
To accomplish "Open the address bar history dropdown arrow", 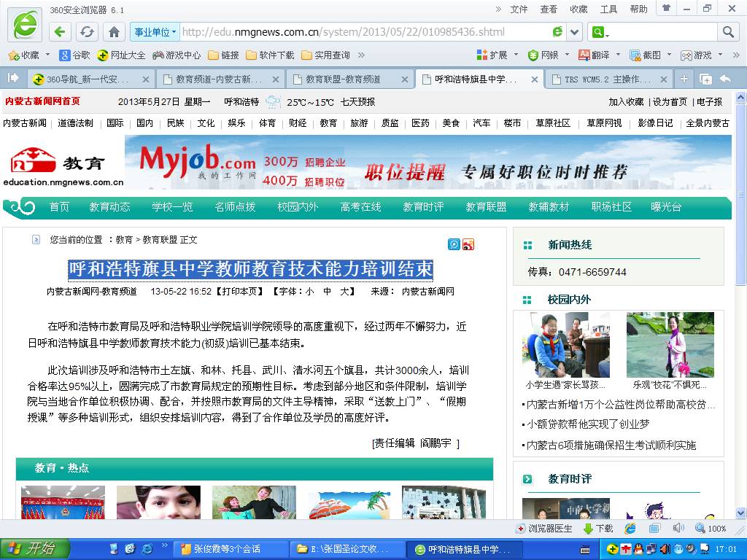I will coord(575,32).
